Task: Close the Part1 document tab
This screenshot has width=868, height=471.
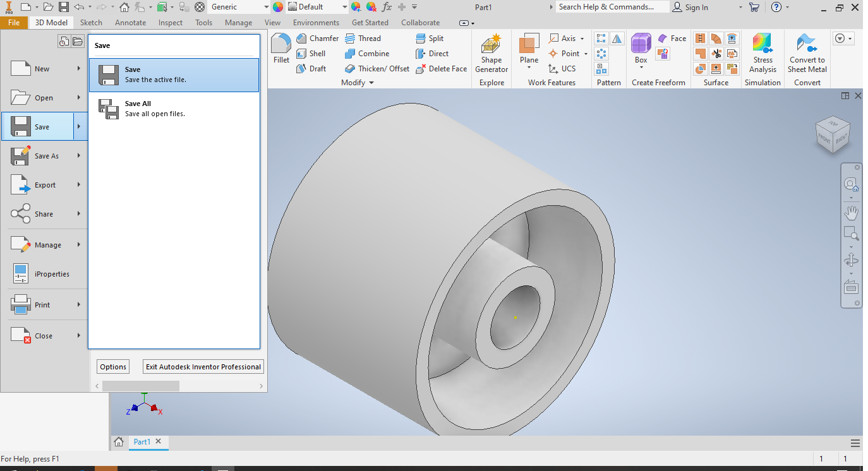Action: coord(159,441)
